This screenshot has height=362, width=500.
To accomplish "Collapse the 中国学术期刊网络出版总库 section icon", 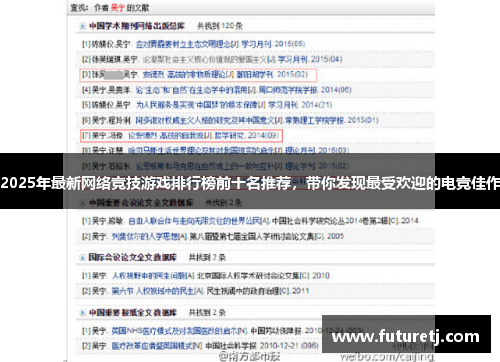I will pyautogui.click(x=82, y=26).
